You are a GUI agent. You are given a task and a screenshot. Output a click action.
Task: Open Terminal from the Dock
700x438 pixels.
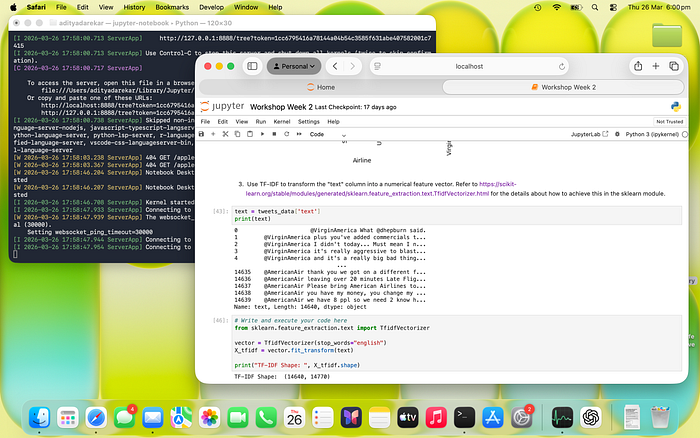click(x=465, y=416)
